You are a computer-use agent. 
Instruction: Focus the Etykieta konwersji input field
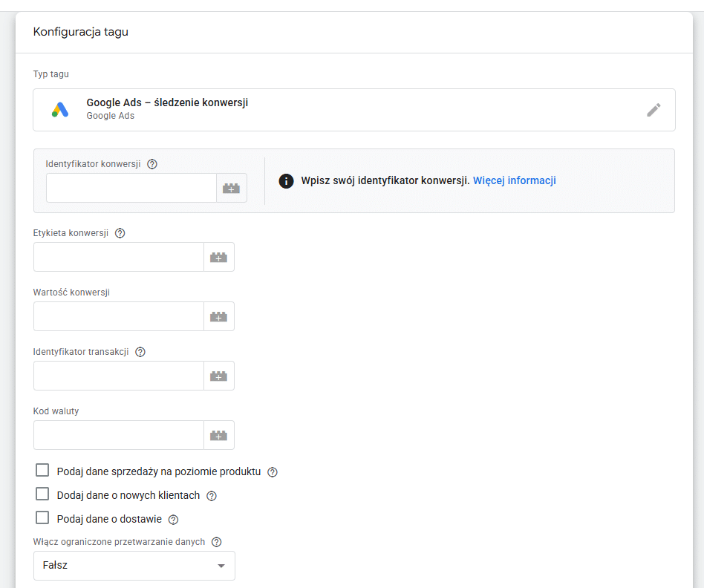[119, 257]
